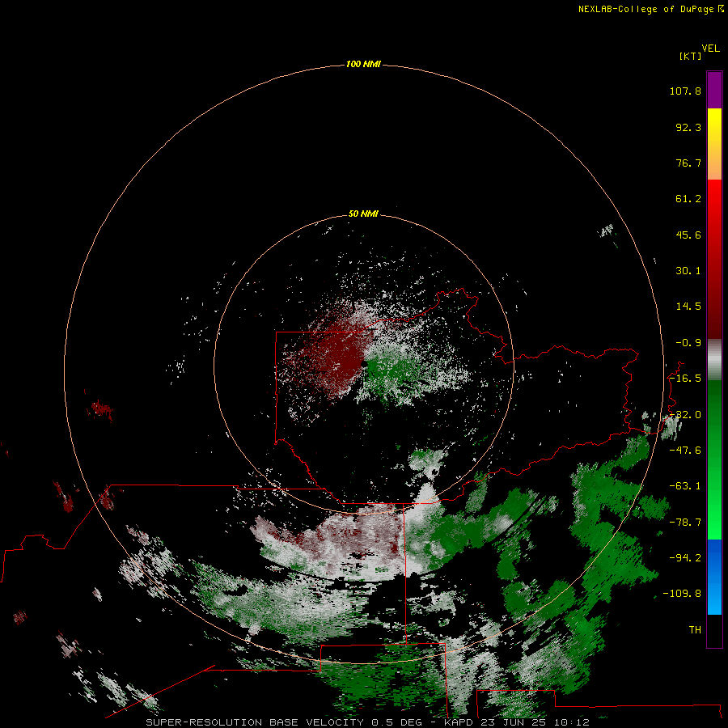Click the SUPER-RESOLUTION BASE VELOCITY caption text
This screenshot has width=728, height=728.
tap(255, 722)
